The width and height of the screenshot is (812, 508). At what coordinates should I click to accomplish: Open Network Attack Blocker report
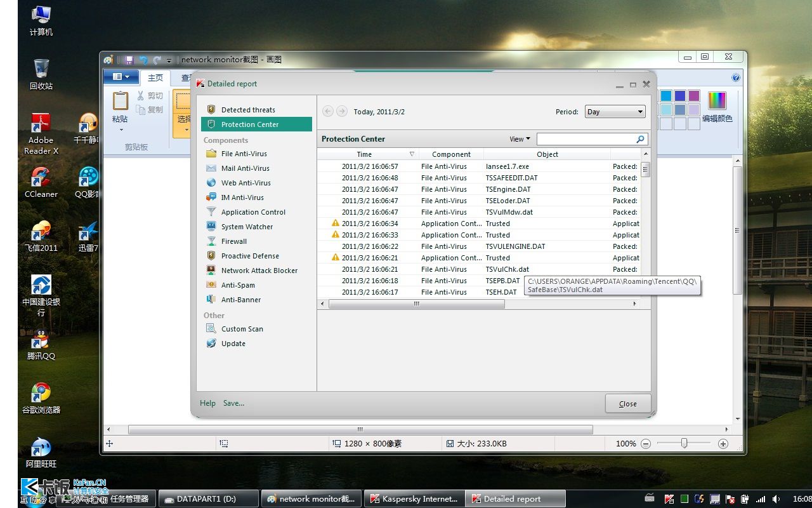point(259,271)
